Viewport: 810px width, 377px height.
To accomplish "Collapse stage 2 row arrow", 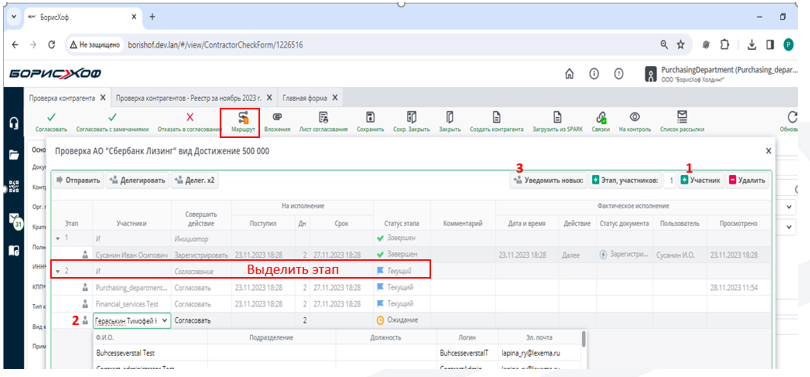I will click(x=57, y=271).
